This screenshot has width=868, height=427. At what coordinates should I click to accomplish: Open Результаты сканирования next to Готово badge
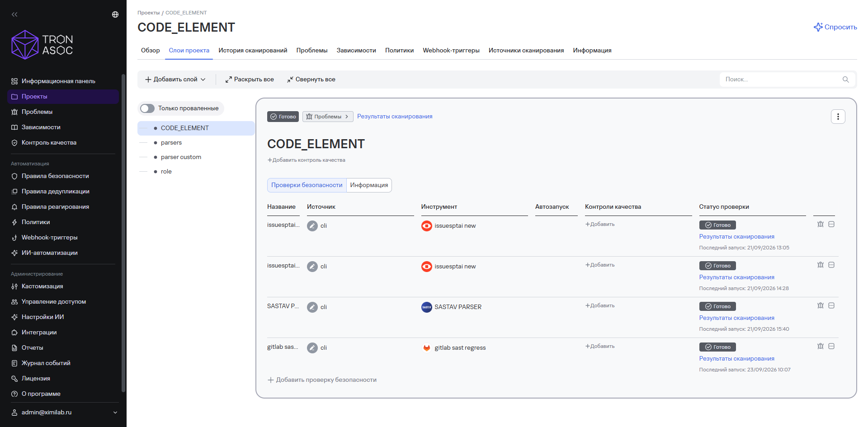395,117
